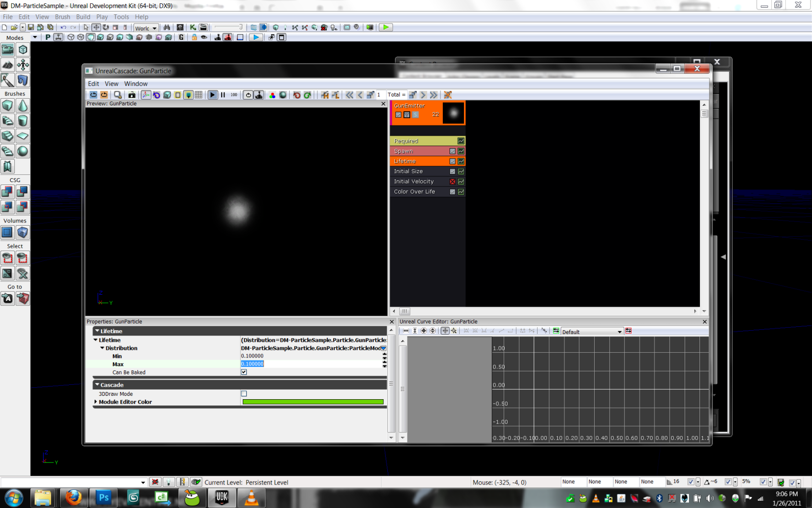
Task: Click the Lifetime Min value field
Action: pyautogui.click(x=310, y=356)
